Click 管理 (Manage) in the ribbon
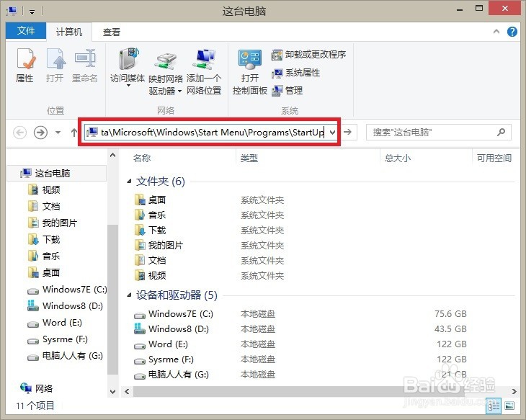Screen dimensions: 526x420 287,91
